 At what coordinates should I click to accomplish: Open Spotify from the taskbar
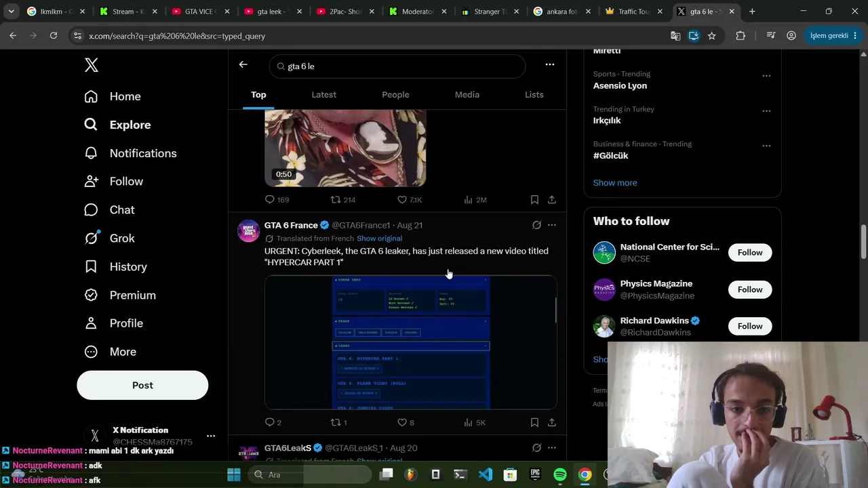click(x=560, y=474)
